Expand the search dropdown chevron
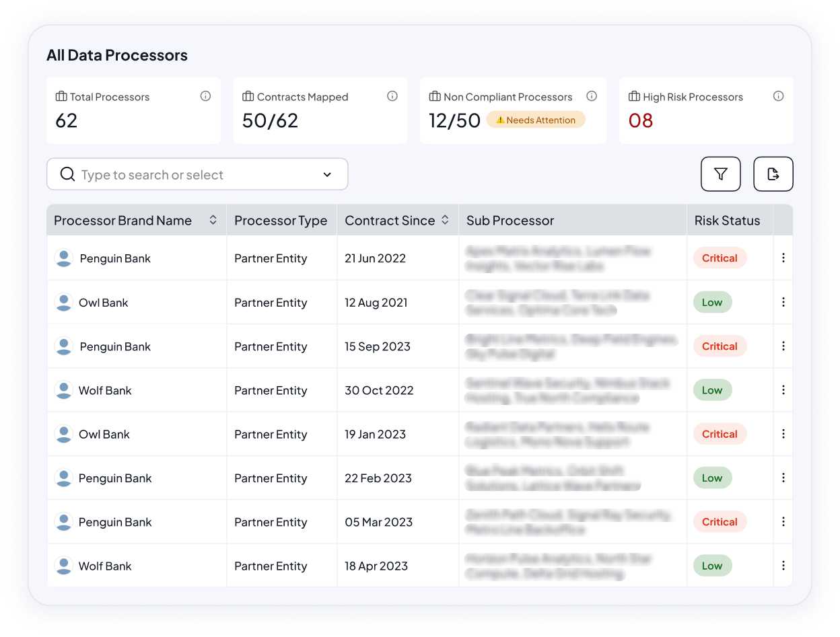Screen dimensions: 840x637 pos(327,175)
